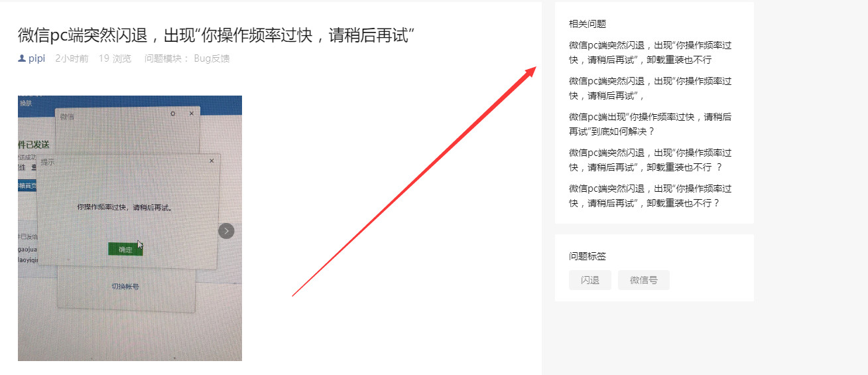Click 换肤 at the photo's top corner
868x375 pixels.
26,103
